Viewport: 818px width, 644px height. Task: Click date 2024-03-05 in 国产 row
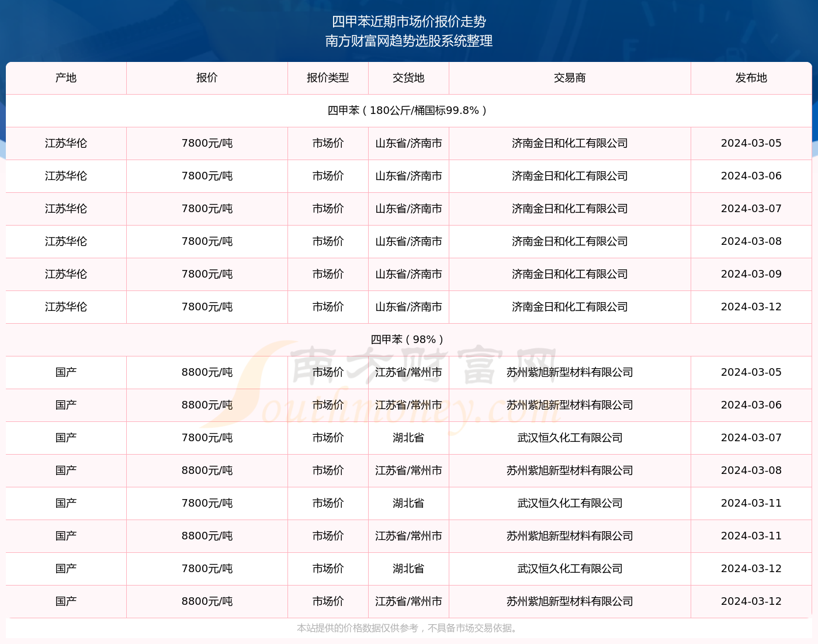[751, 372]
